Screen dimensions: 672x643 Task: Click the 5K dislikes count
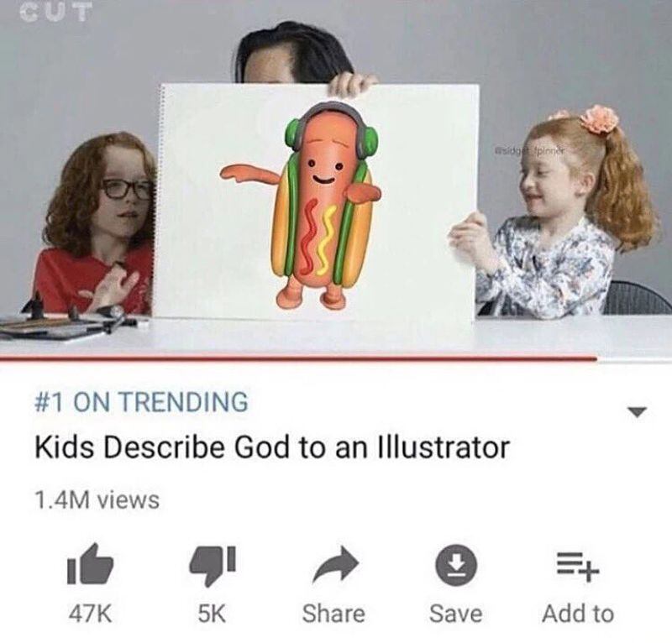(213, 614)
